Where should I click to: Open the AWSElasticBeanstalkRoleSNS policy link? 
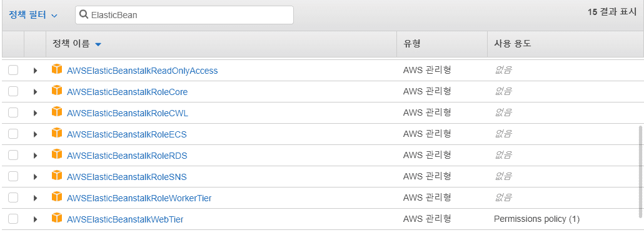127,177
